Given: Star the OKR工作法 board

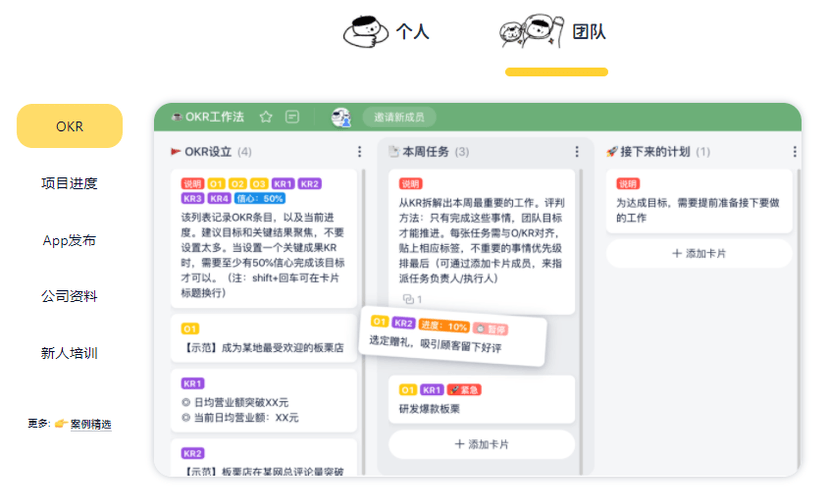Looking at the screenshot, I should 266,117.
